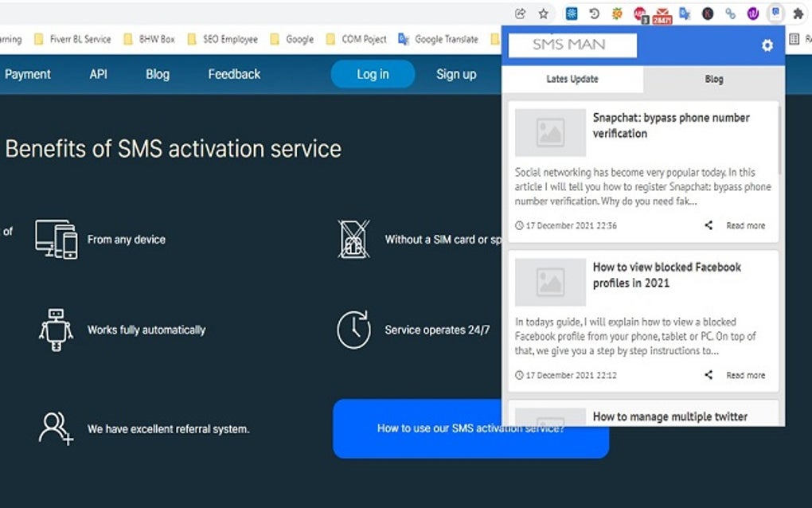Click the SMS-Man extension icon in toolbar
Image resolution: width=812 pixels, height=508 pixels.
[774, 13]
